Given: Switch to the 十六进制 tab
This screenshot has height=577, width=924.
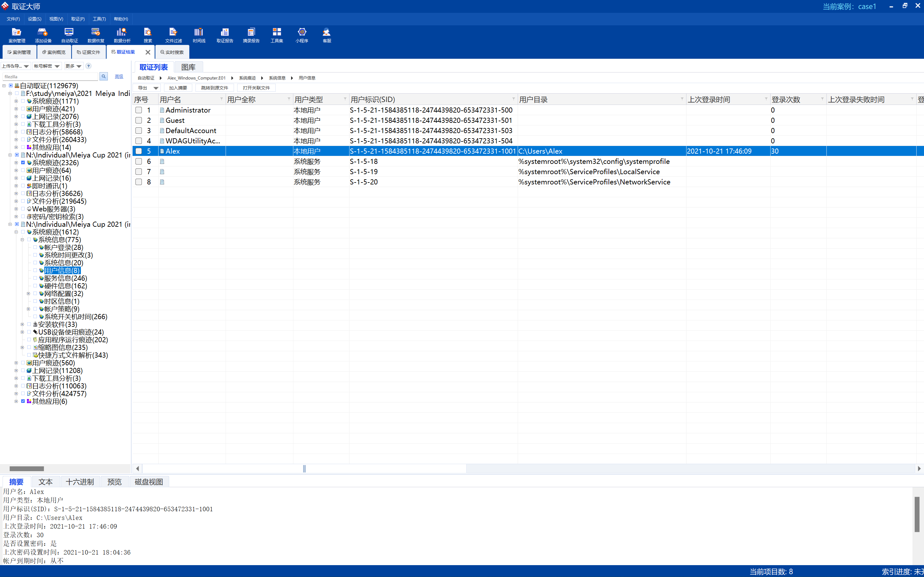Looking at the screenshot, I should (79, 482).
